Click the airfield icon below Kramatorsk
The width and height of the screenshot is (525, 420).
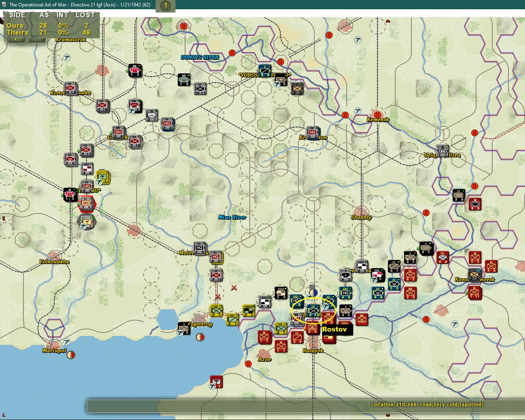67,58
